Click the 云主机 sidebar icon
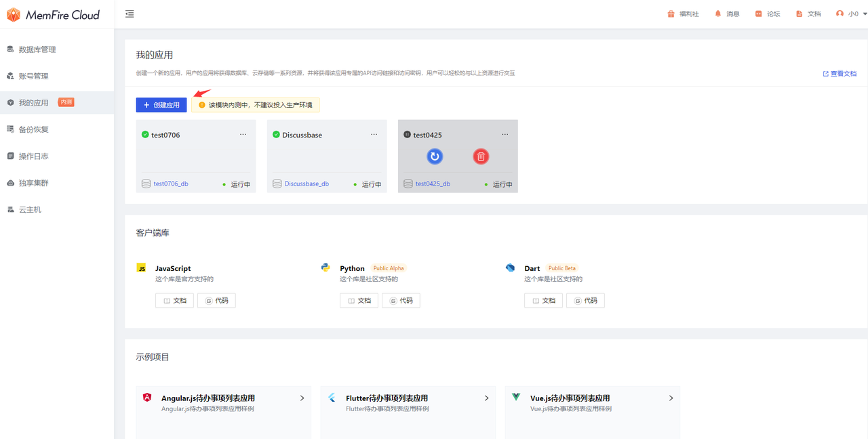 [x=31, y=209]
